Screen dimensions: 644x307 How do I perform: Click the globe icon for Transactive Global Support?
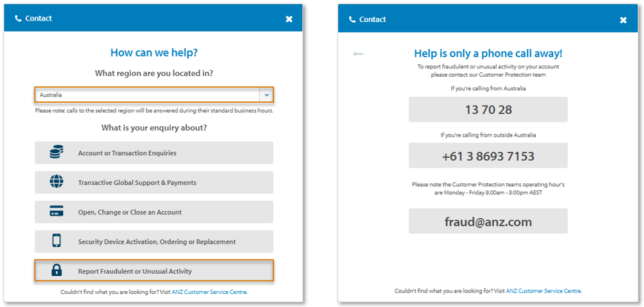56,181
